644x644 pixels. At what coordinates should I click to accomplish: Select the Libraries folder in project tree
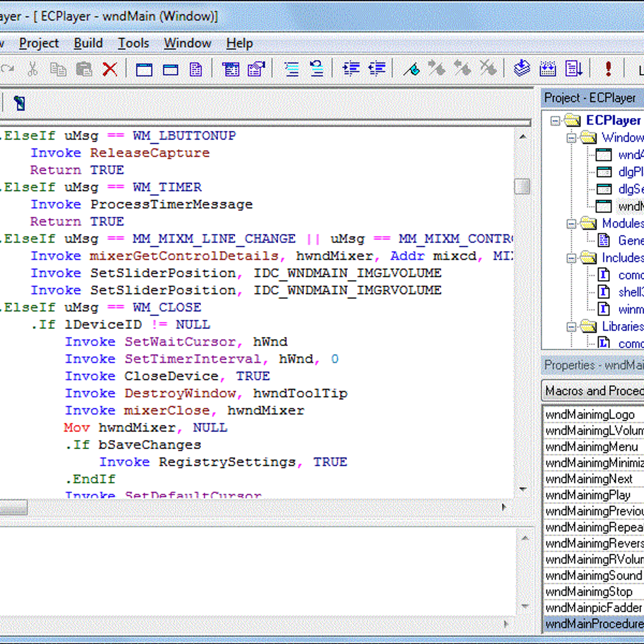pyautogui.click(x=623, y=326)
